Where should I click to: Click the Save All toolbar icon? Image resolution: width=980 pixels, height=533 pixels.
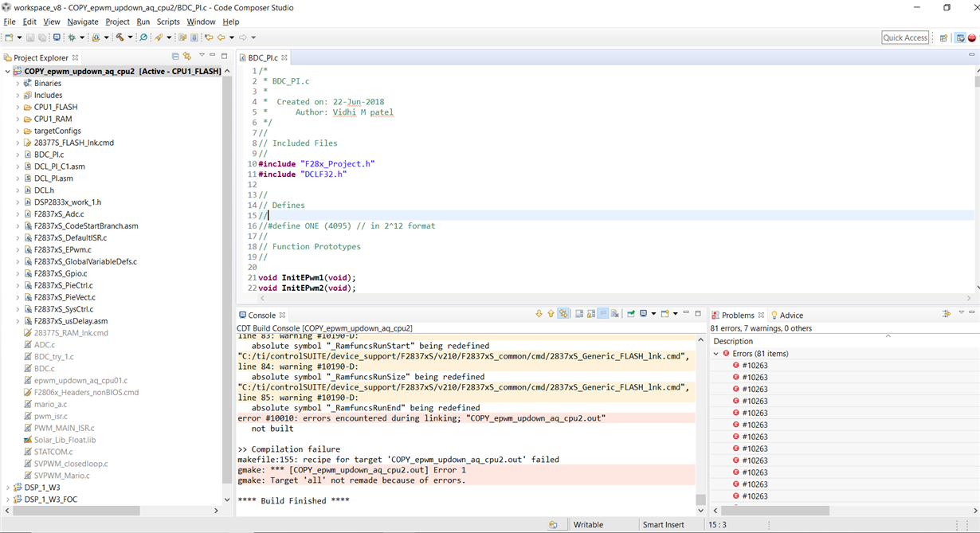(41, 37)
